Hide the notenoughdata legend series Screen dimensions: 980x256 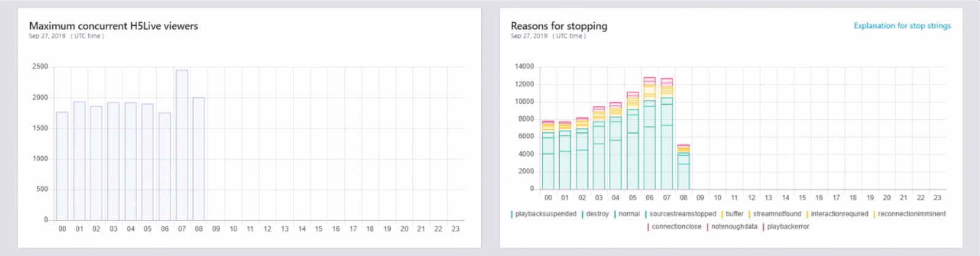(x=734, y=227)
